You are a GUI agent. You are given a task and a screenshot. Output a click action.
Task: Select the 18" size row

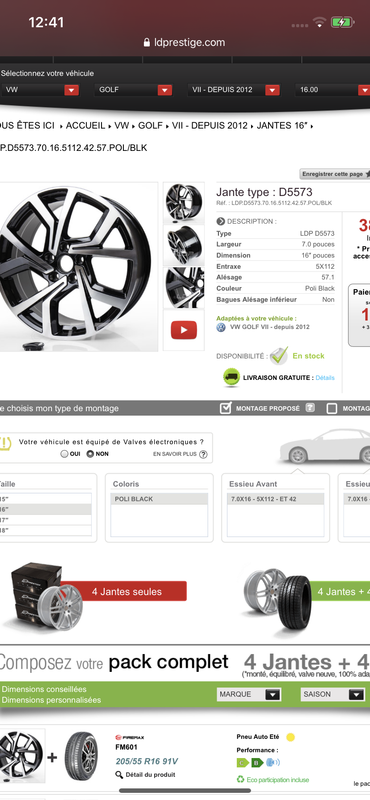coord(45,531)
